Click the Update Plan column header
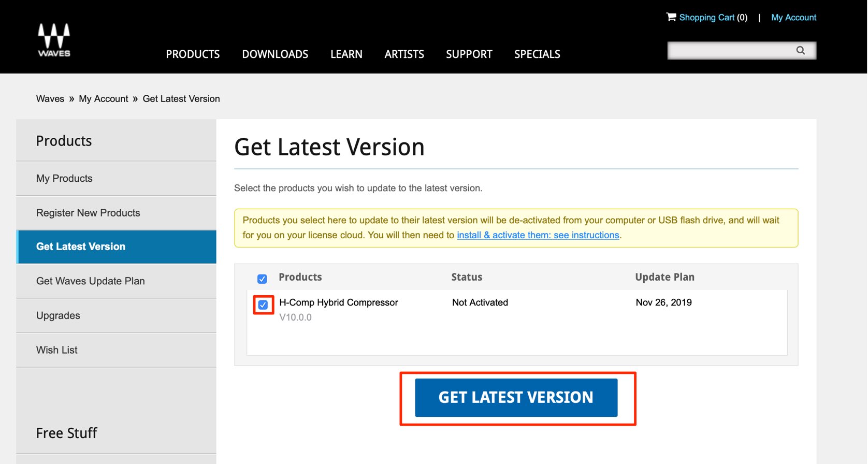This screenshot has width=868, height=464. click(665, 277)
